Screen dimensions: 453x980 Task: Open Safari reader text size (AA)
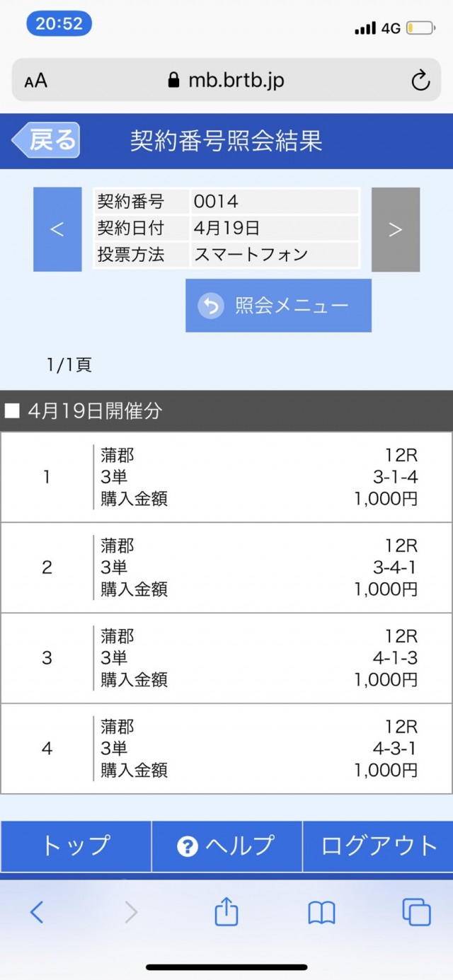[35, 81]
